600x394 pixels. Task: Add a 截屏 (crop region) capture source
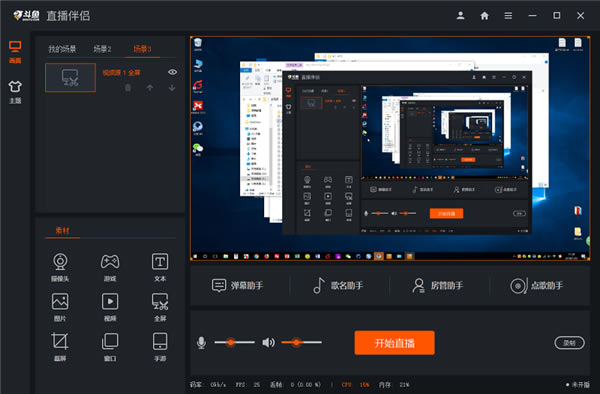click(x=60, y=347)
